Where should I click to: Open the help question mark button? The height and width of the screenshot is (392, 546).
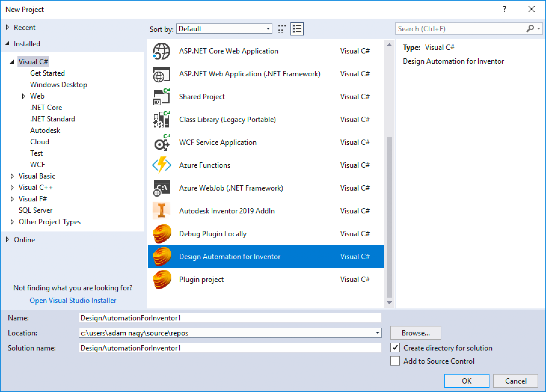505,9
